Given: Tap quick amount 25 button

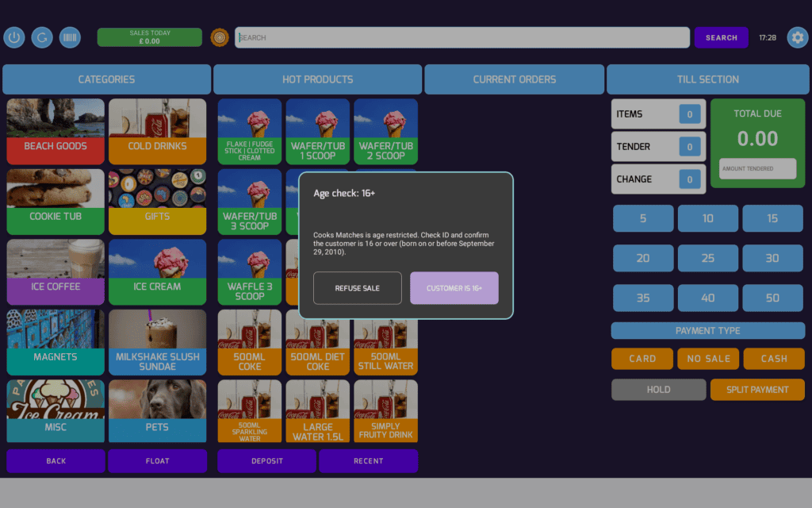Looking at the screenshot, I should click(708, 258).
